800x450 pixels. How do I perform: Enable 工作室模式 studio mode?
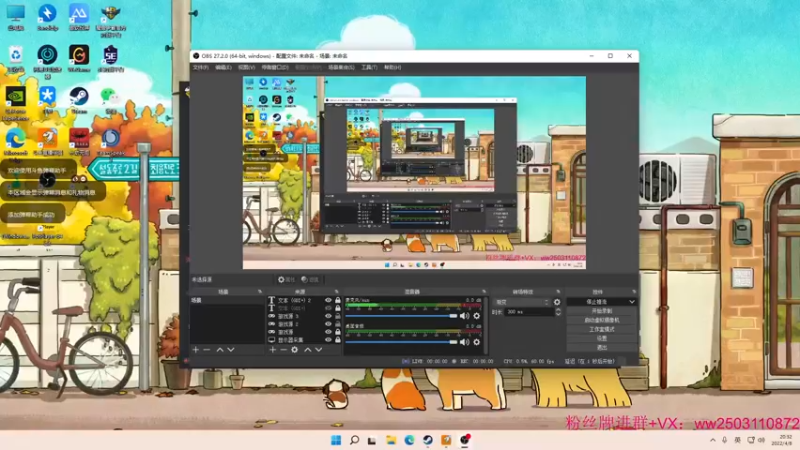coord(602,330)
